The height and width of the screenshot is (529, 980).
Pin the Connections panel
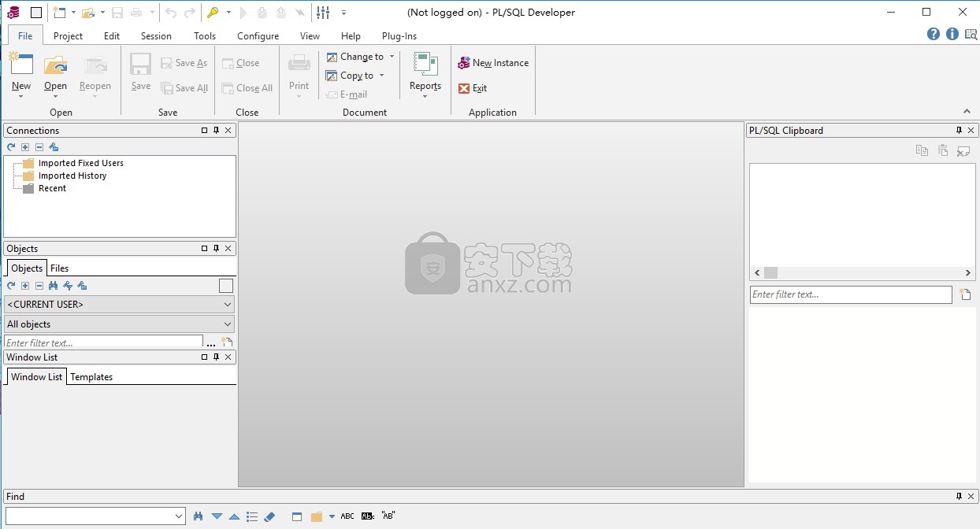click(217, 131)
